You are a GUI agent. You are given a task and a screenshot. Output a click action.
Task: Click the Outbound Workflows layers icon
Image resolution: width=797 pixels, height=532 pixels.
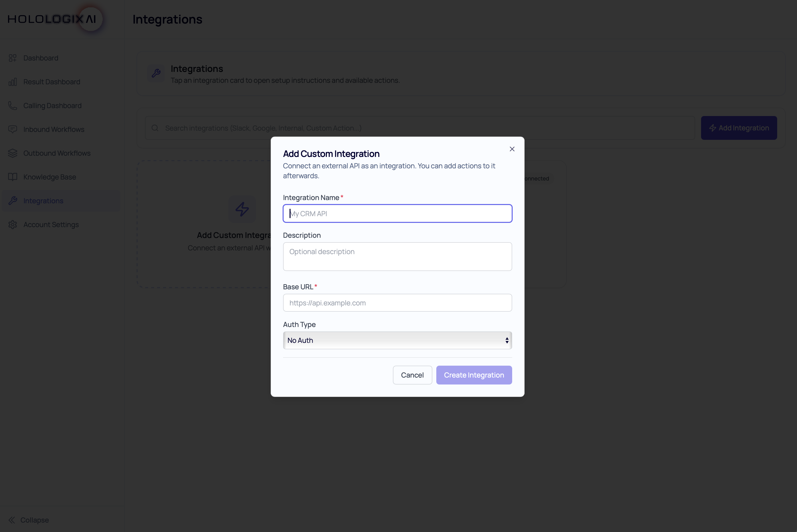pos(13,153)
